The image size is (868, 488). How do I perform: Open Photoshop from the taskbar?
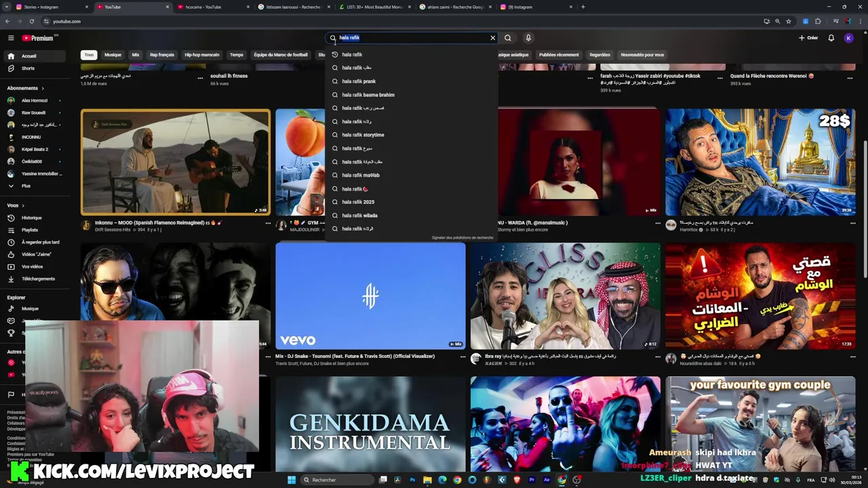(x=412, y=480)
